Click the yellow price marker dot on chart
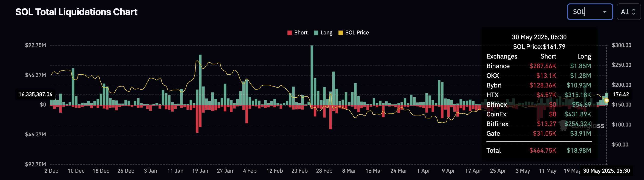The height and width of the screenshot is (180, 644). point(607,100)
